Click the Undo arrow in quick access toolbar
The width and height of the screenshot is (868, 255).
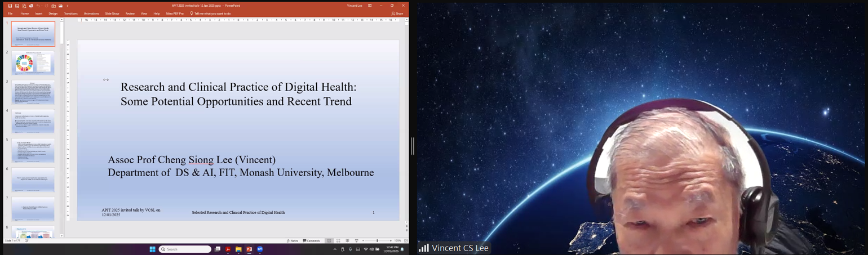click(x=38, y=6)
